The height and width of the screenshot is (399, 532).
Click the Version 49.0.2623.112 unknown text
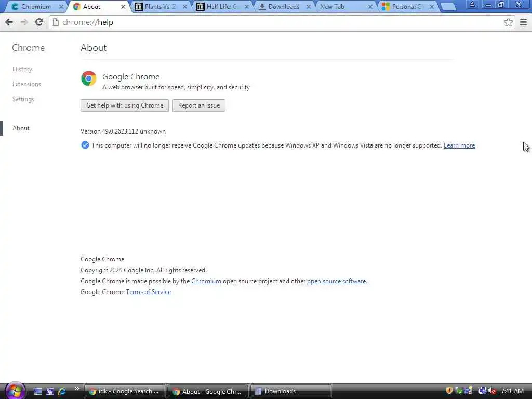tap(123, 131)
